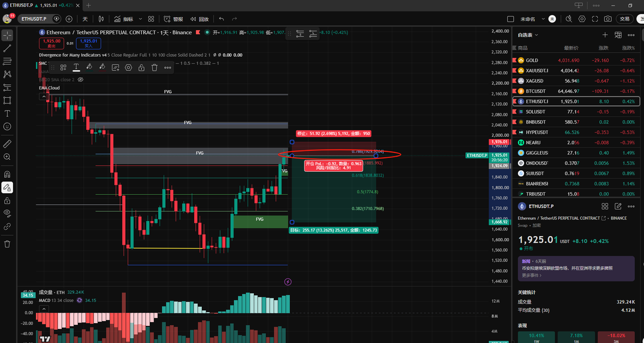Image resolution: width=644 pixels, height=343 pixels.
Task: Open more options in floating drawing toolbar
Action: (167, 68)
